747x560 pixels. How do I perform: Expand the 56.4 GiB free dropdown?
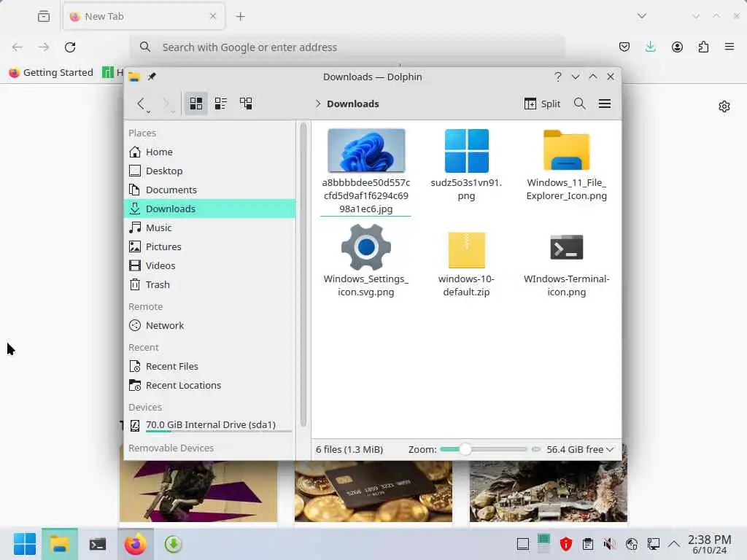[580, 449]
